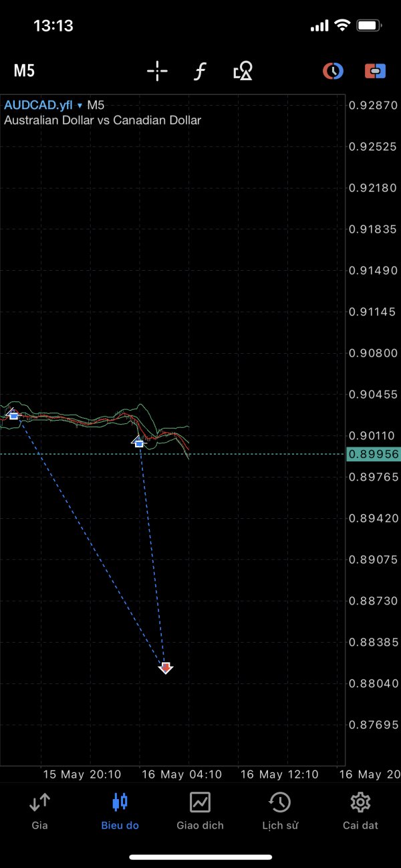Open the Lịch sử history tab
The image size is (401, 868).
pos(280,810)
